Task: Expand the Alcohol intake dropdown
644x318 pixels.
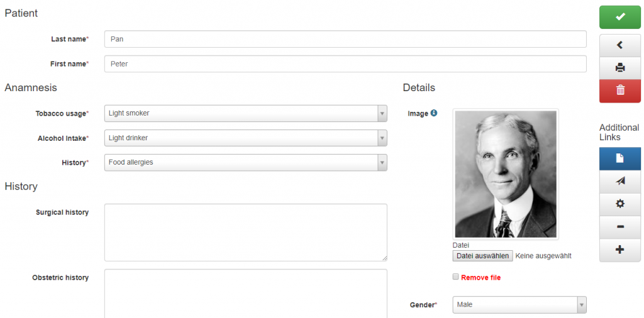Action: coord(246,138)
